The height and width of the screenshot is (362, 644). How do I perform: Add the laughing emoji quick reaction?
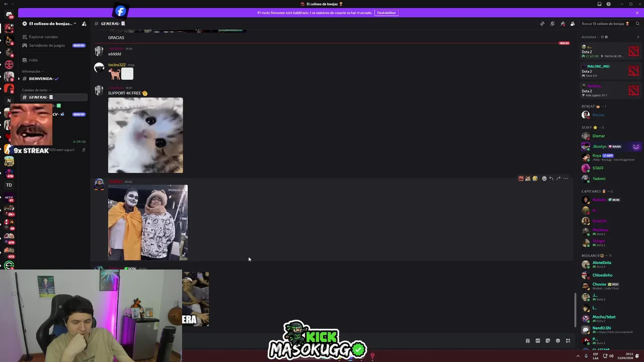tap(535, 178)
